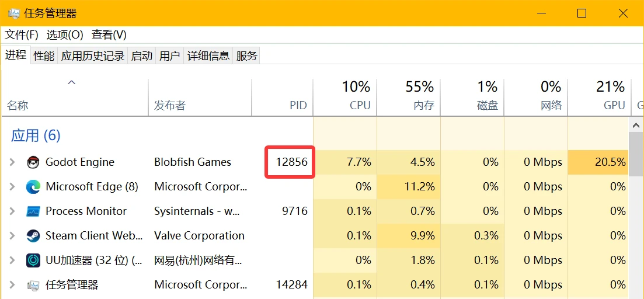Expand the Process Monitor row

pyautogui.click(x=12, y=211)
